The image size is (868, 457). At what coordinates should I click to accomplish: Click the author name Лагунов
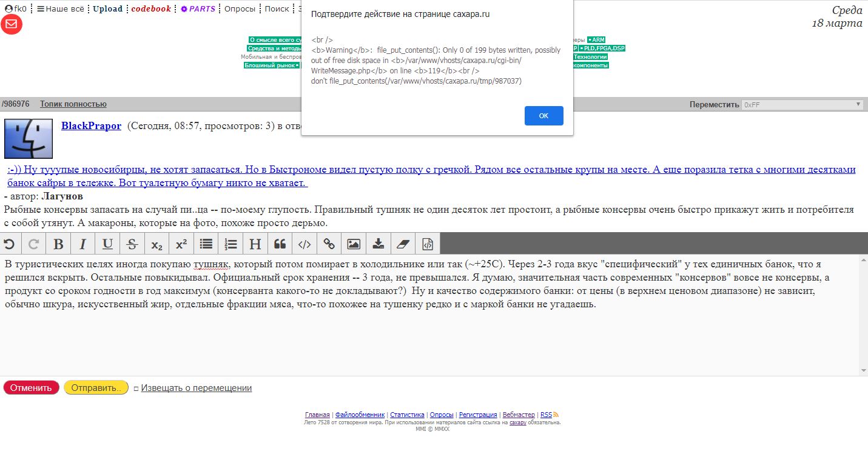pyautogui.click(x=62, y=196)
